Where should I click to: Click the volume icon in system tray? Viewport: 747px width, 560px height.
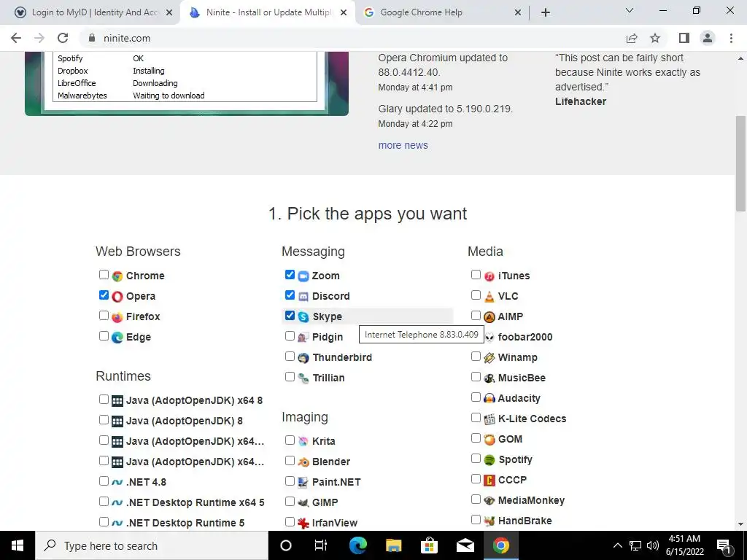point(653,545)
